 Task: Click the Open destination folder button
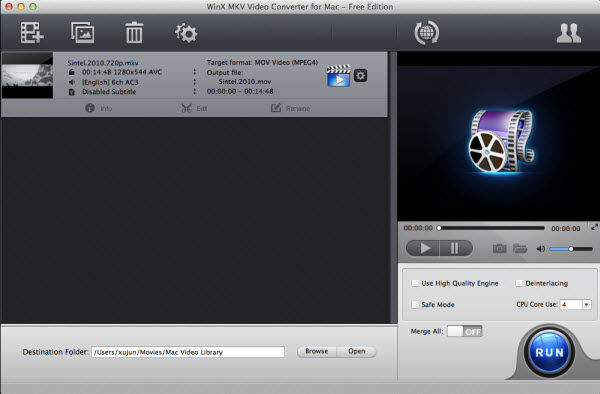pyautogui.click(x=357, y=351)
